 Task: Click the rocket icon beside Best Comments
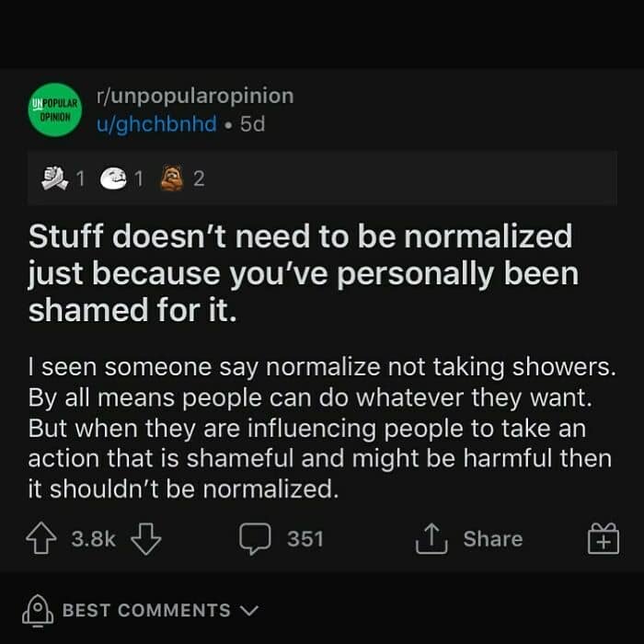[38, 611]
